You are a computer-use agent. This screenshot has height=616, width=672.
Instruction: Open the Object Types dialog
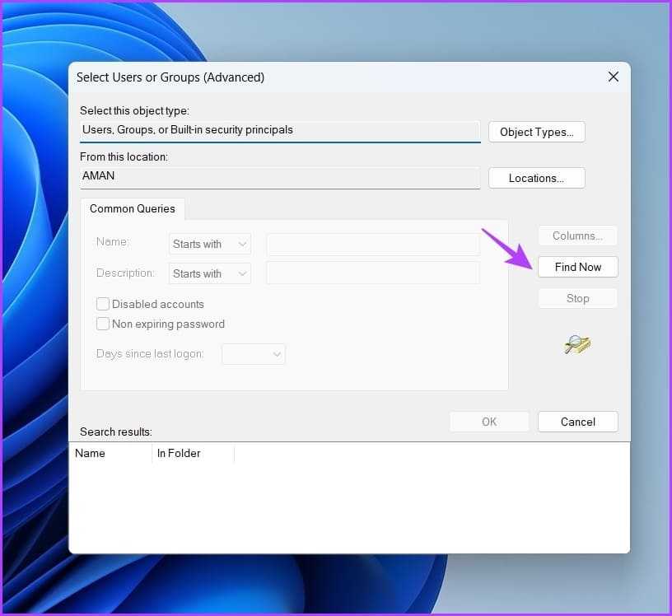(536, 132)
